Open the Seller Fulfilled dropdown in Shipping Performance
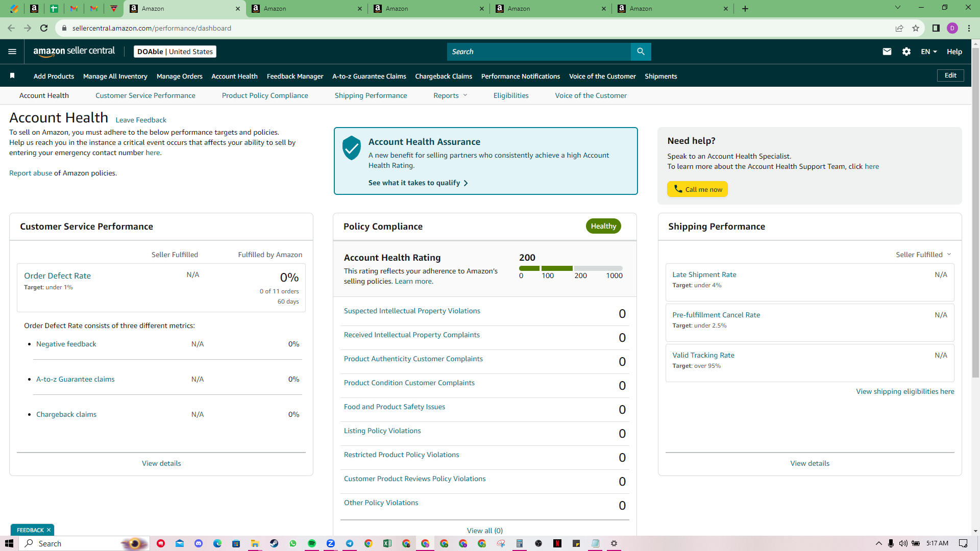Screen dimensions: 980x551 pyautogui.click(x=923, y=255)
